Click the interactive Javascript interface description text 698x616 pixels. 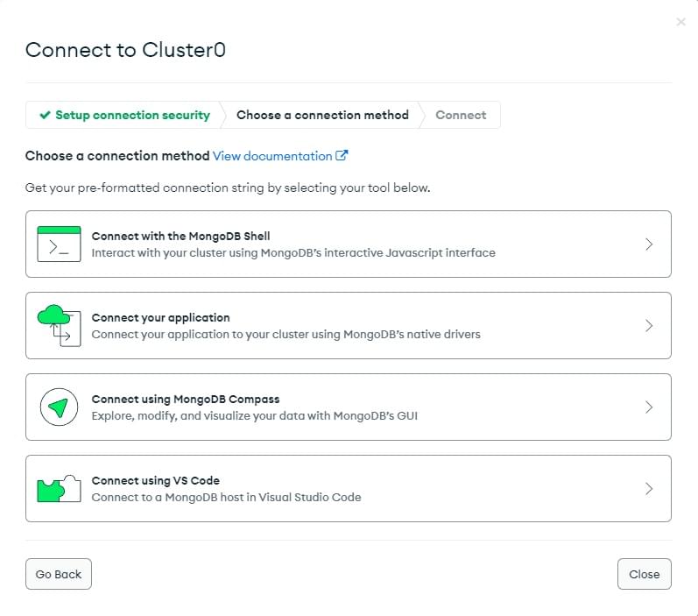pyautogui.click(x=293, y=252)
